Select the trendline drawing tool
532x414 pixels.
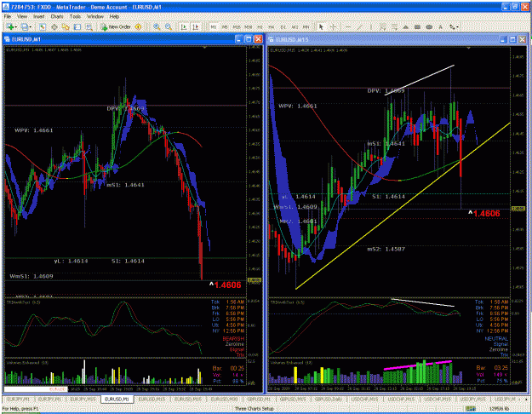pyautogui.click(x=360, y=26)
